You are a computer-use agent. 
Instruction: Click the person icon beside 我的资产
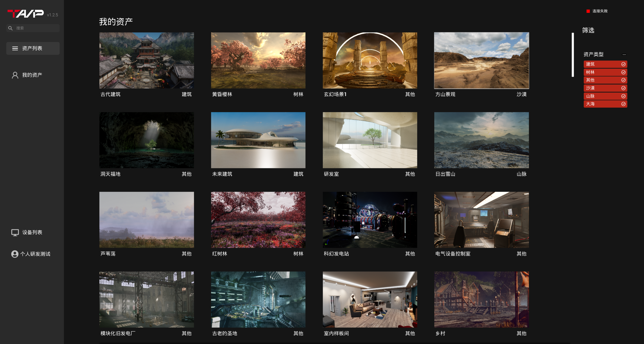tap(15, 75)
